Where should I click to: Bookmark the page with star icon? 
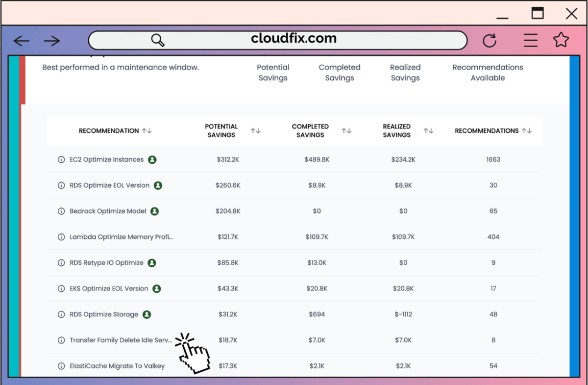[561, 40]
